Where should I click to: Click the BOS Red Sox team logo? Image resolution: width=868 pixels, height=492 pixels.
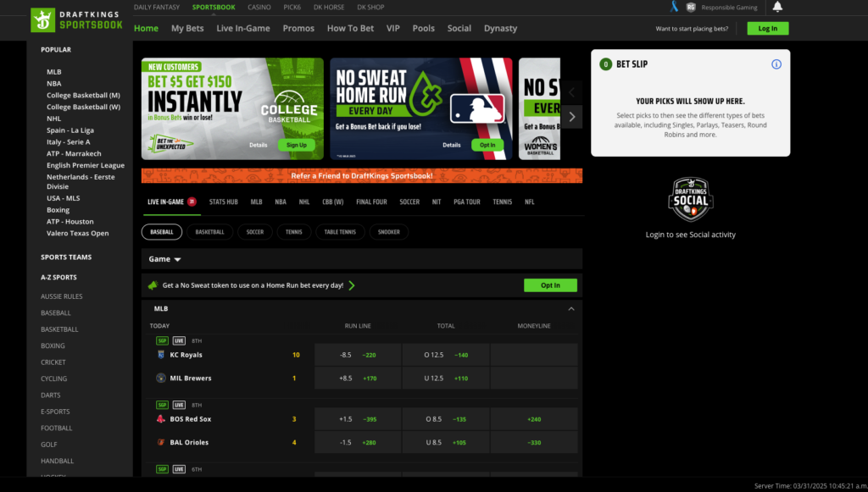pos(160,419)
